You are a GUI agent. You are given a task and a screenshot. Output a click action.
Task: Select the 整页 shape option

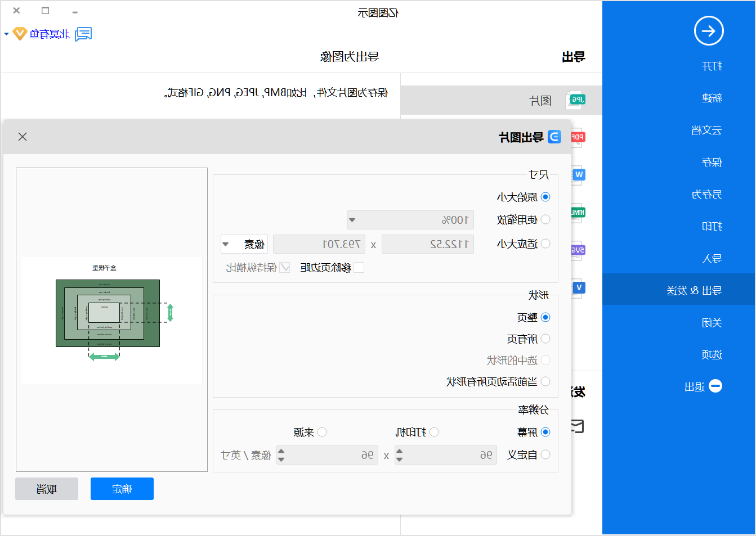click(545, 317)
